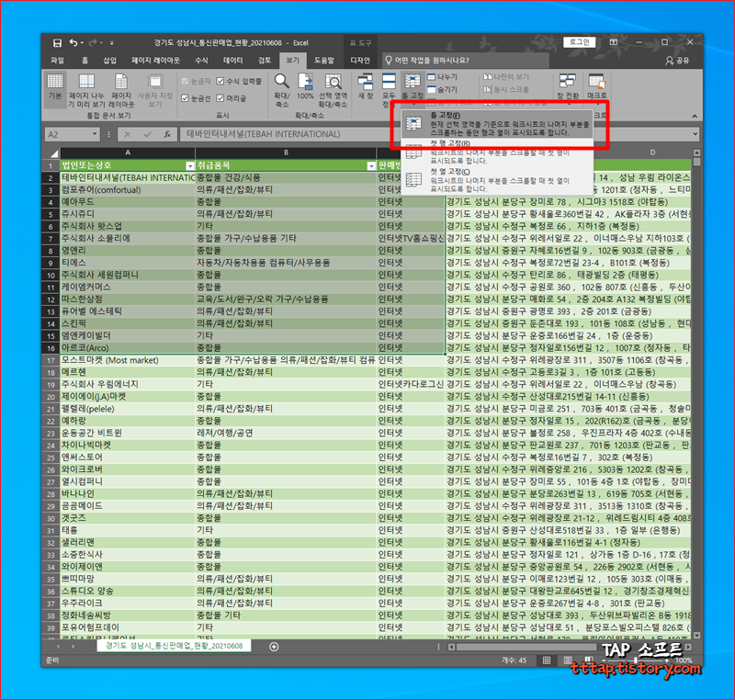This screenshot has width=735, height=700.
Task: Click the Sign in (로그인) button
Action: [x=580, y=42]
